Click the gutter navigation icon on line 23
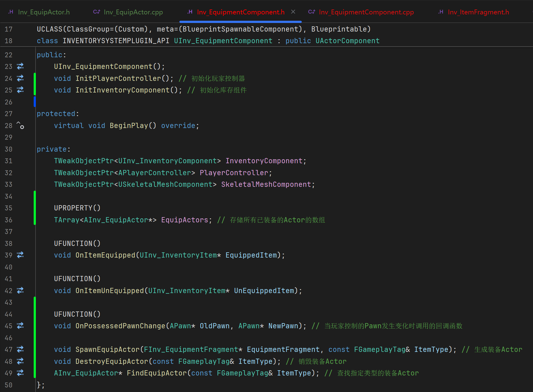The width and height of the screenshot is (533, 392). pos(20,66)
